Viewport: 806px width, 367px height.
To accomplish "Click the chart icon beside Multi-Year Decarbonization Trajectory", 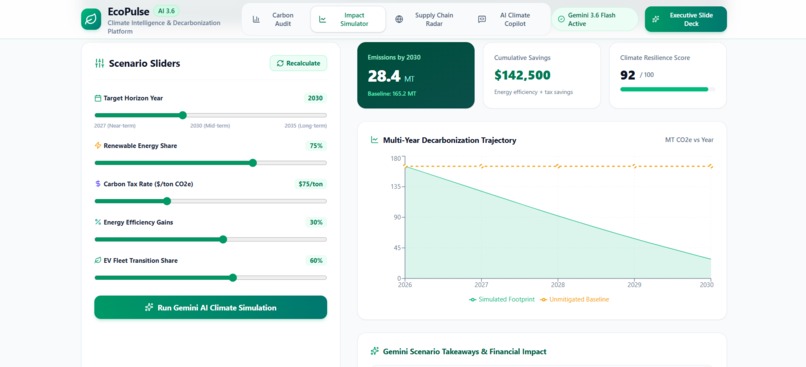I will coord(374,140).
